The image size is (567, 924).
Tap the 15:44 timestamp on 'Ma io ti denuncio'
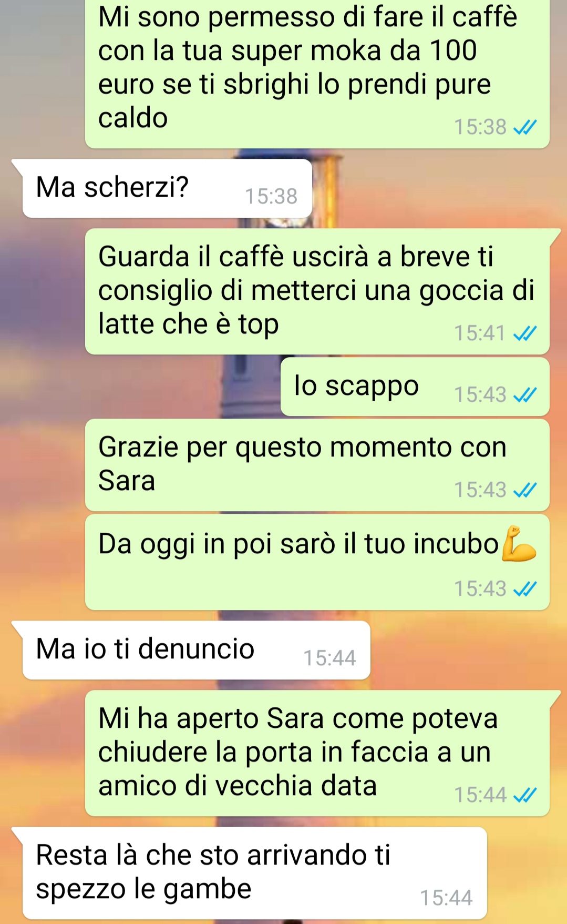pos(330,658)
